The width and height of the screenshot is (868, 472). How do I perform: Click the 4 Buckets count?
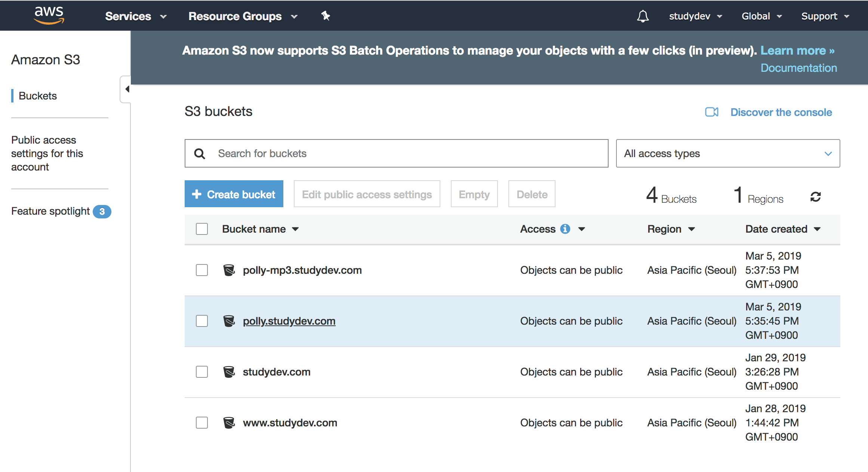[671, 195]
